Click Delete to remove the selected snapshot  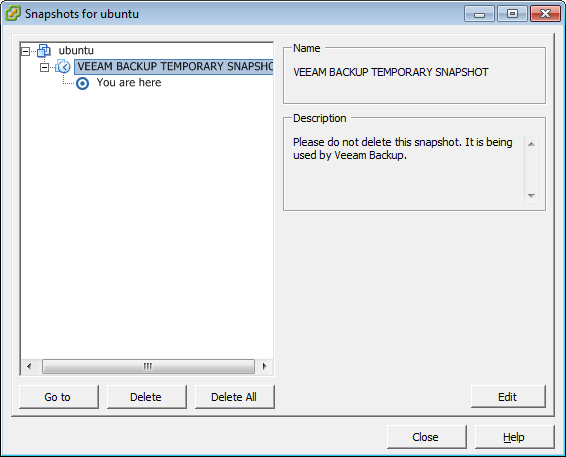(147, 397)
